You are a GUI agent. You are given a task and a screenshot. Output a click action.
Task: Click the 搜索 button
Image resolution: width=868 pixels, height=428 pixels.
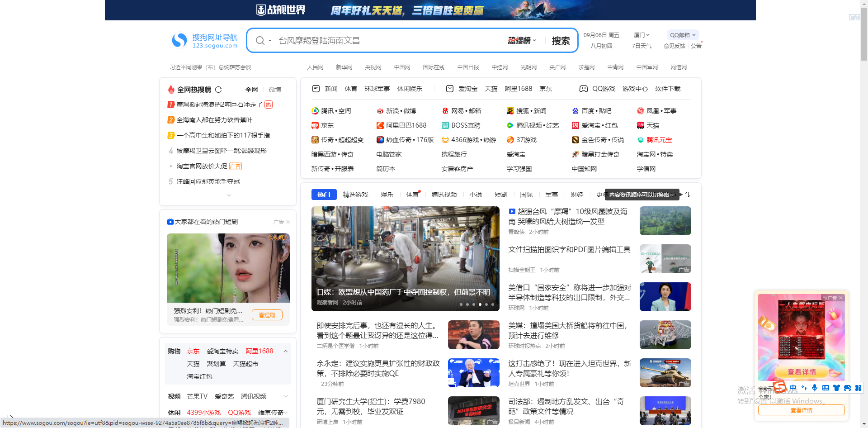[561, 41]
